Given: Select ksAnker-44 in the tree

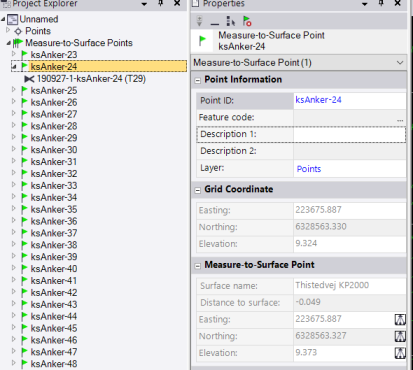Looking at the screenshot, I should 54,316.
